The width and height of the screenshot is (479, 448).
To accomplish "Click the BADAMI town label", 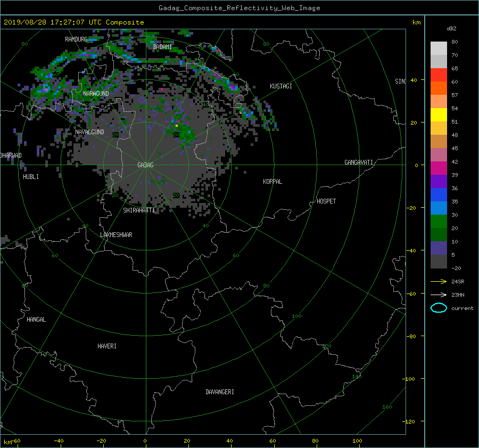I will (162, 47).
